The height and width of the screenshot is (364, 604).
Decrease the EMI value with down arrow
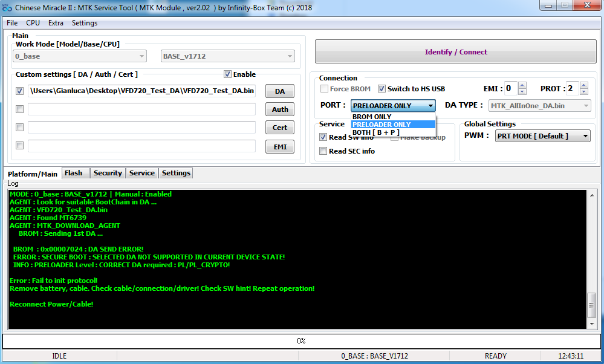522,92
